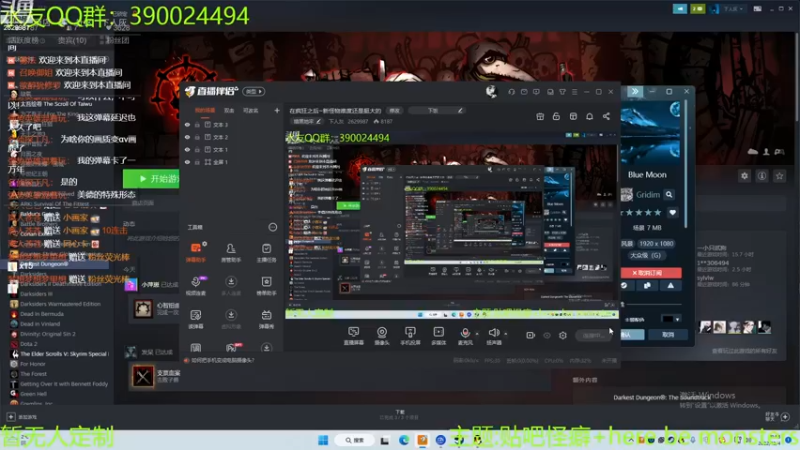Open the hamburger menu in streaming app title bar

574,92
